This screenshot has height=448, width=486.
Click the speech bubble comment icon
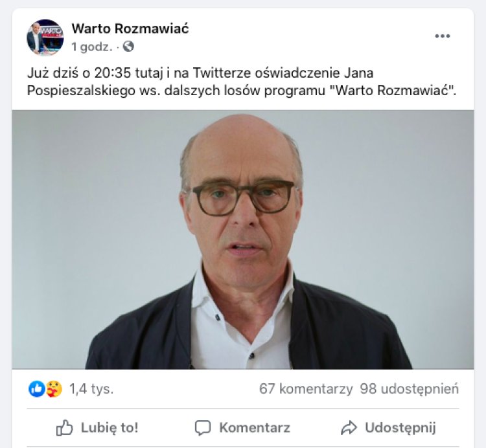(203, 428)
